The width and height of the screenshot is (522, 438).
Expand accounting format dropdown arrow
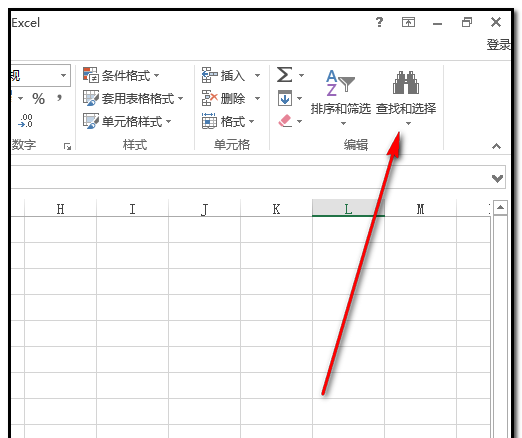coord(20,98)
